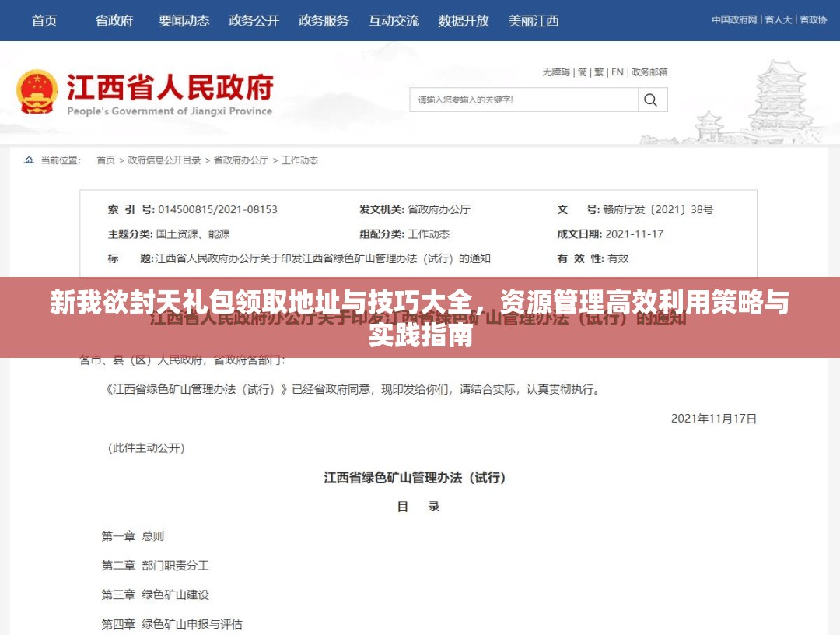The height and width of the screenshot is (635, 840).
Task: Click 省政府办公厅 breadcrumb link
Action: [x=241, y=160]
